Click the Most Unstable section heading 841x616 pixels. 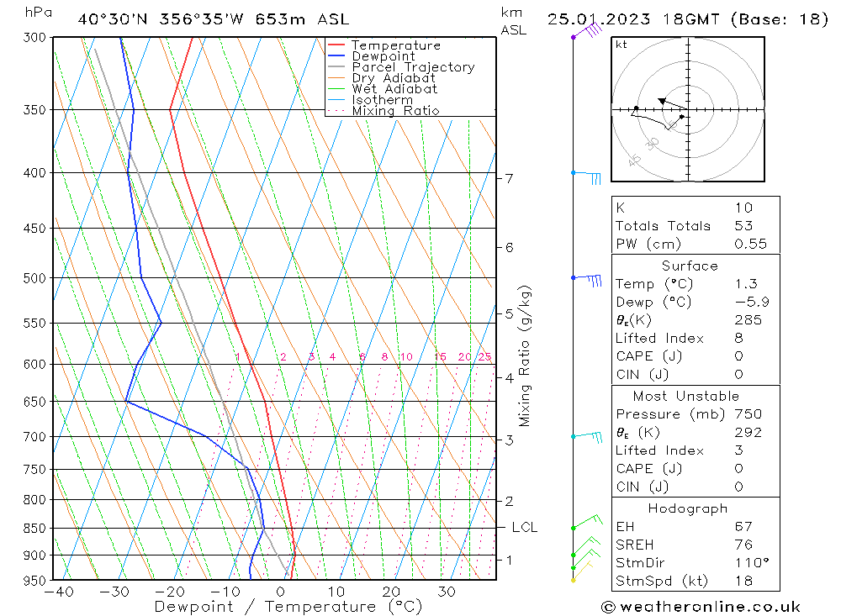[686, 396]
